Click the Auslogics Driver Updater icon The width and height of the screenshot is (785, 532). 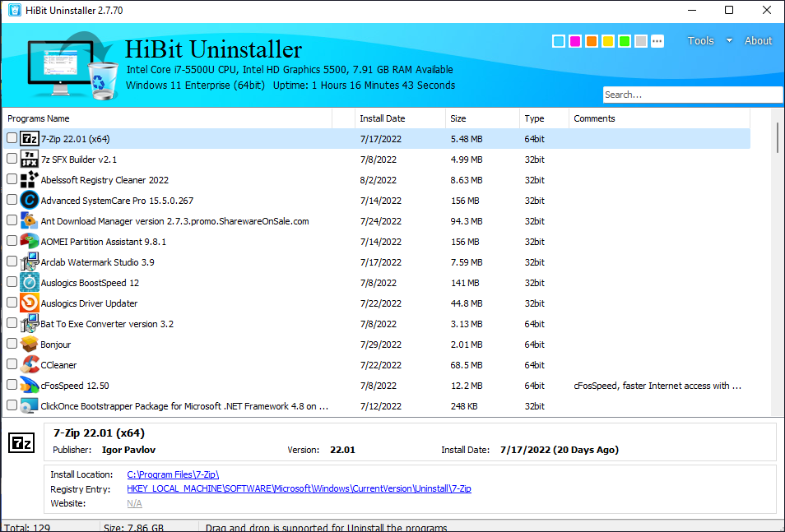[29, 303]
